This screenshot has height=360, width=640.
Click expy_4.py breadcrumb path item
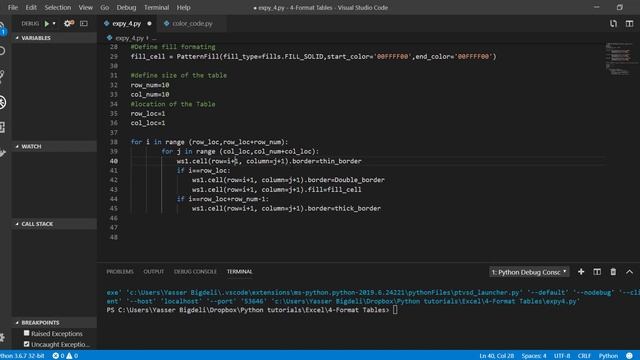(x=129, y=38)
